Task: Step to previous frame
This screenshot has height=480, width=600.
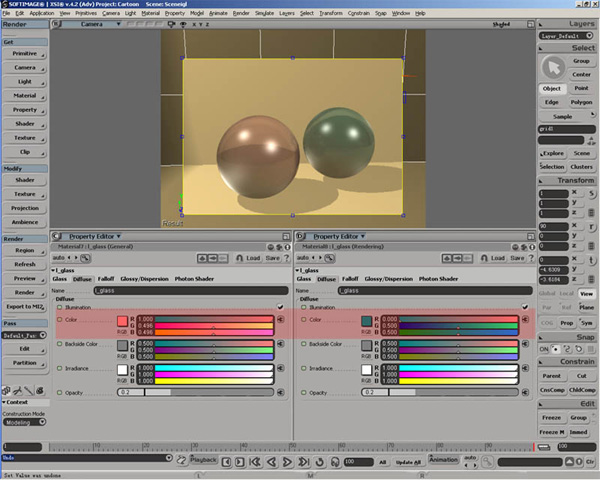Action: [226, 462]
